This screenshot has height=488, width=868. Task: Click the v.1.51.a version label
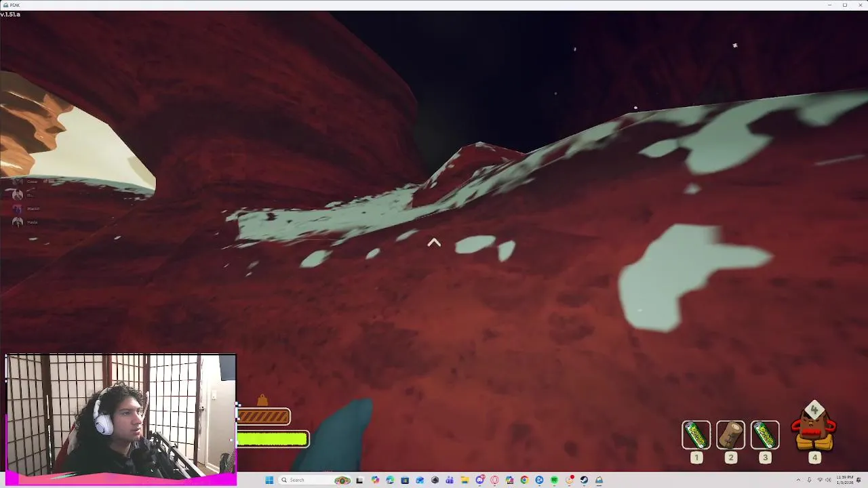pyautogui.click(x=10, y=14)
